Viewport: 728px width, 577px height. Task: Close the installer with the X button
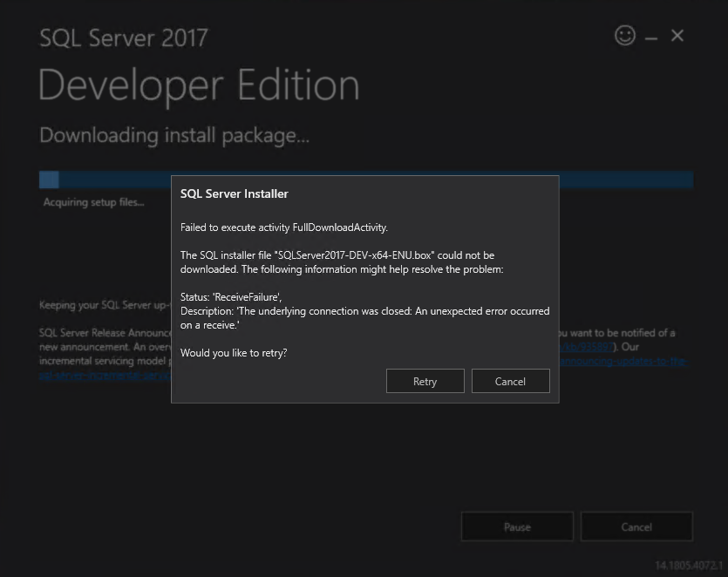(x=677, y=36)
